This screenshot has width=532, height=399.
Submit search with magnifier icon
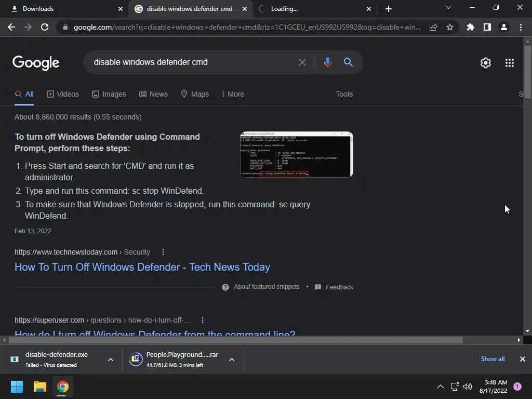[348, 62]
